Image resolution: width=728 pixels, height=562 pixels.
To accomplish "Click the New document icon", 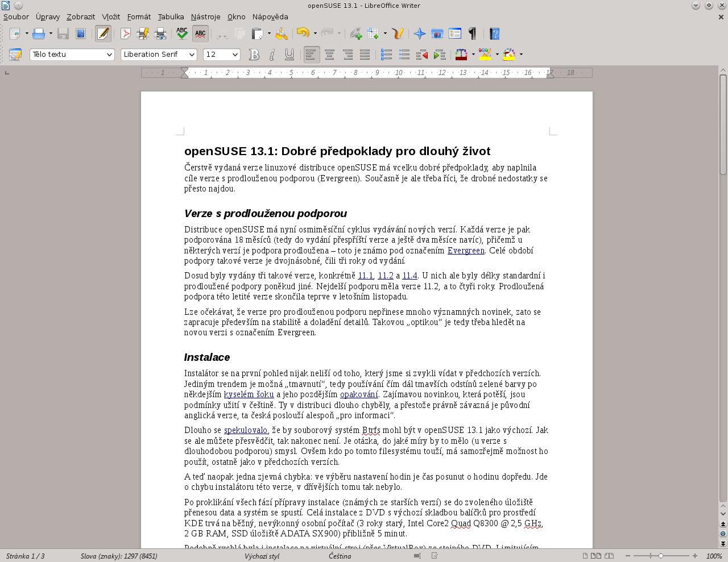I will [x=15, y=34].
